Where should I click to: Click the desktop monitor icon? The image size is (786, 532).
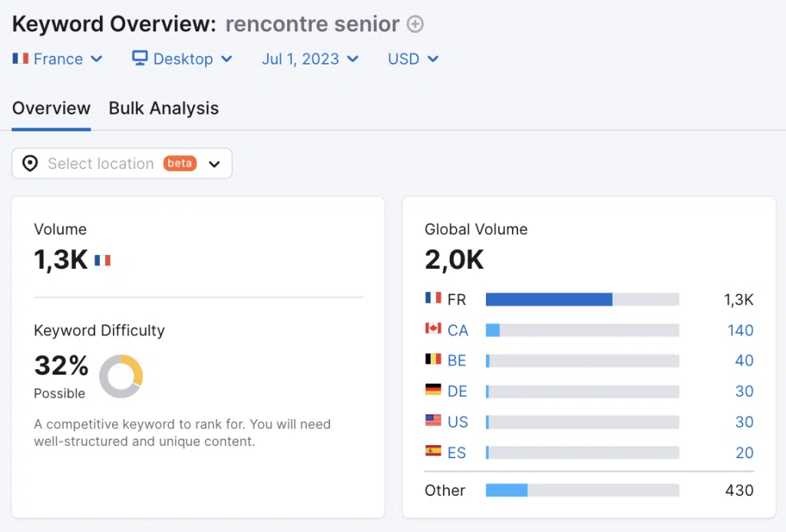point(140,58)
